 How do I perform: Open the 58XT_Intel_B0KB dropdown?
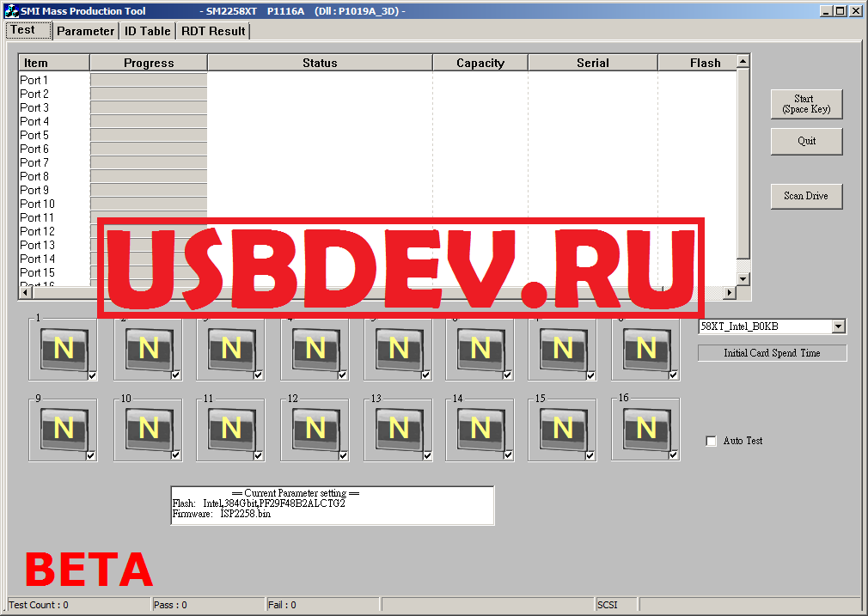(839, 326)
